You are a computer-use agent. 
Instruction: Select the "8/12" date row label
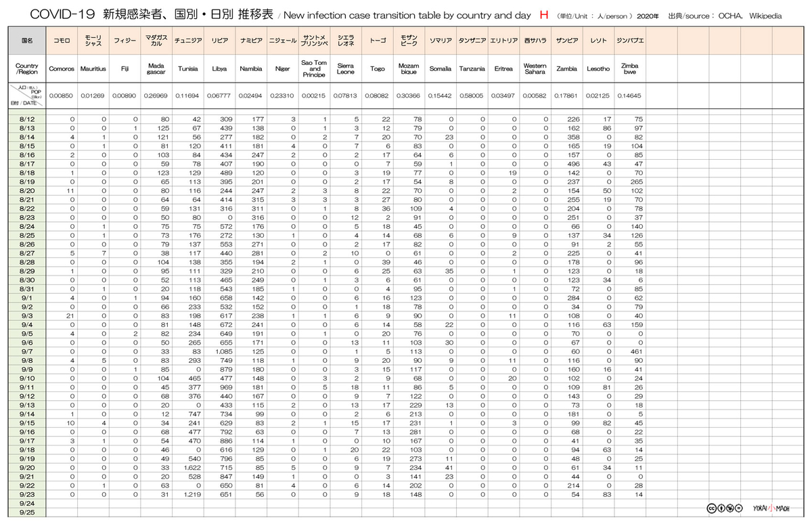click(x=27, y=119)
